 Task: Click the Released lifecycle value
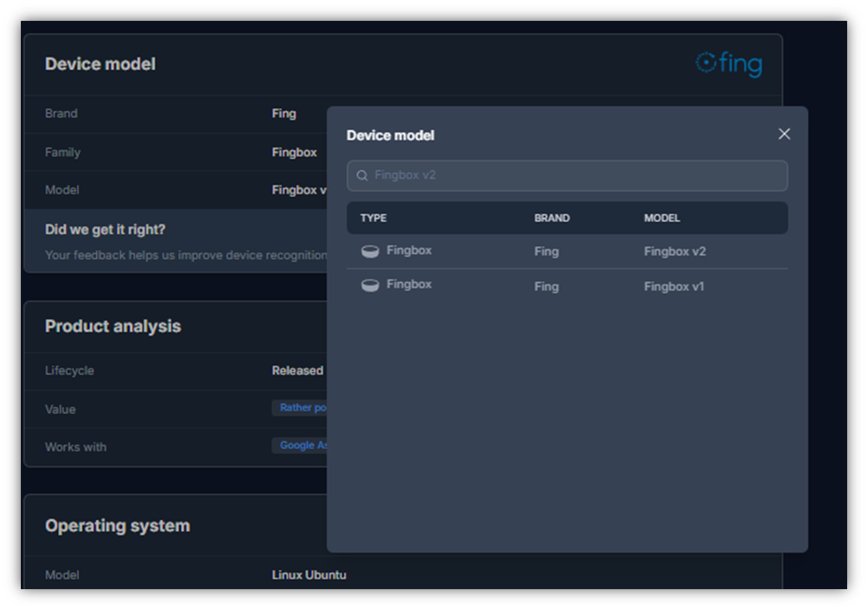click(297, 371)
